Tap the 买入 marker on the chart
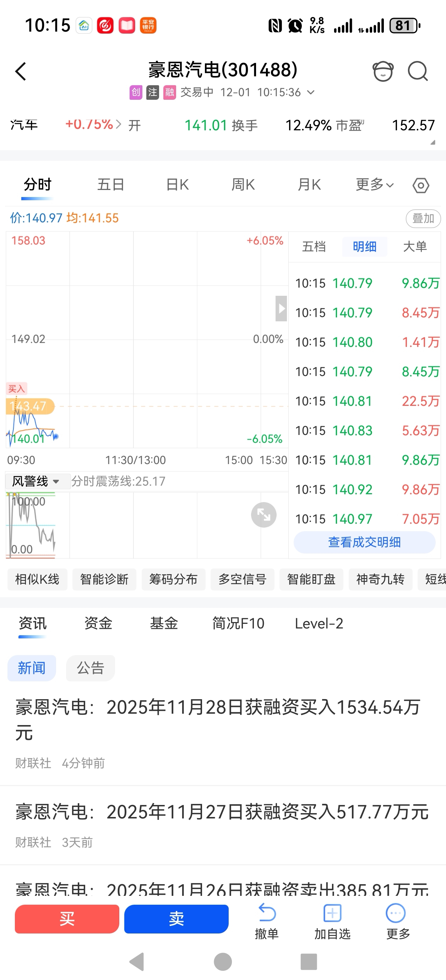Viewport: 446px width, 980px height. (x=16, y=388)
